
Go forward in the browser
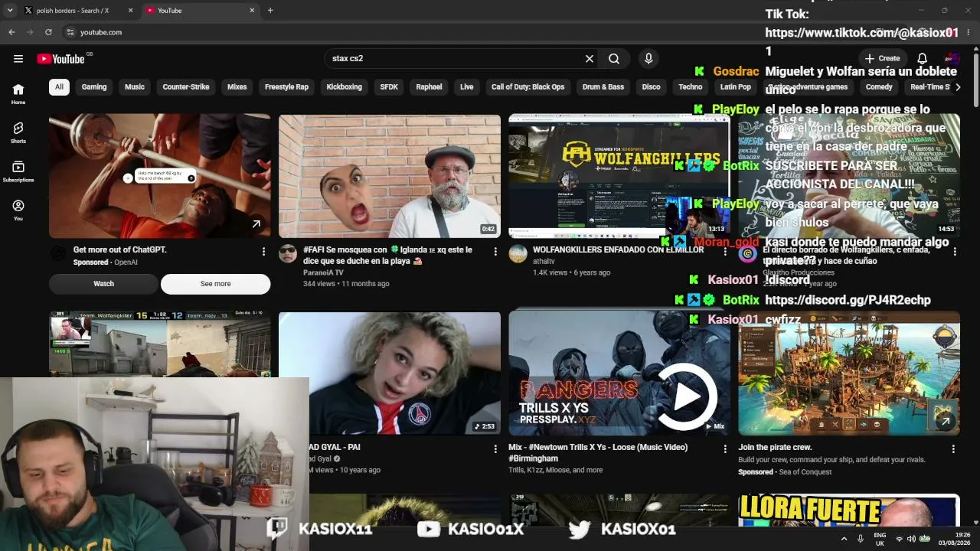pyautogui.click(x=30, y=32)
